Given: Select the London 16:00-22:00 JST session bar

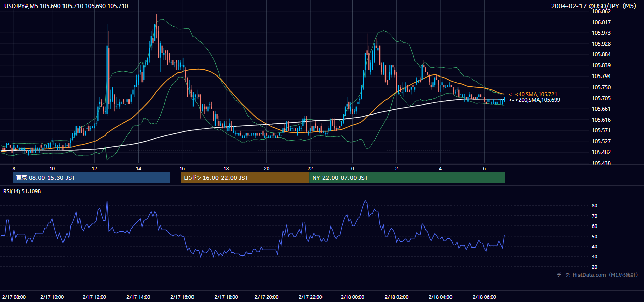Looking at the screenshot, I should click(x=245, y=178).
